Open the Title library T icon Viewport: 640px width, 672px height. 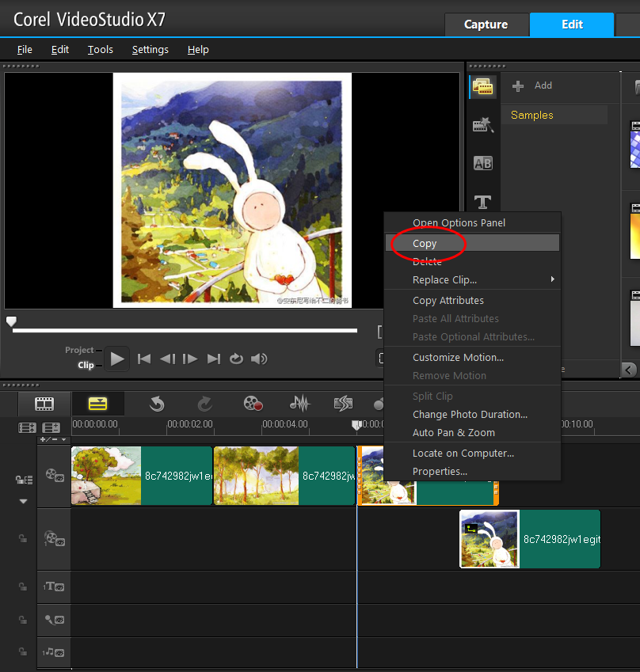point(482,201)
